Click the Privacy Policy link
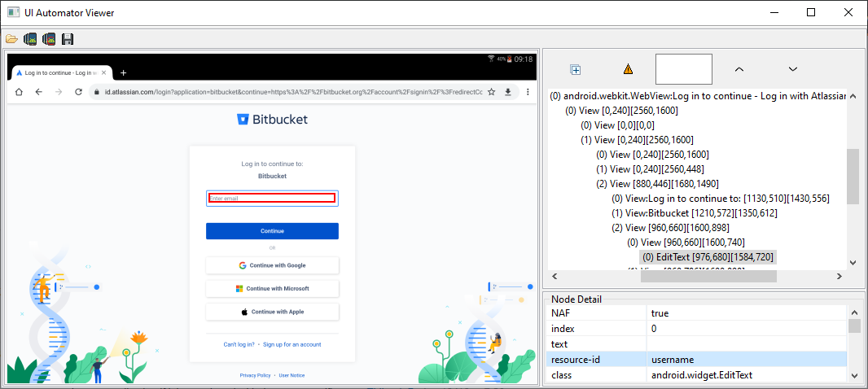This screenshot has width=868, height=389. 255,376
